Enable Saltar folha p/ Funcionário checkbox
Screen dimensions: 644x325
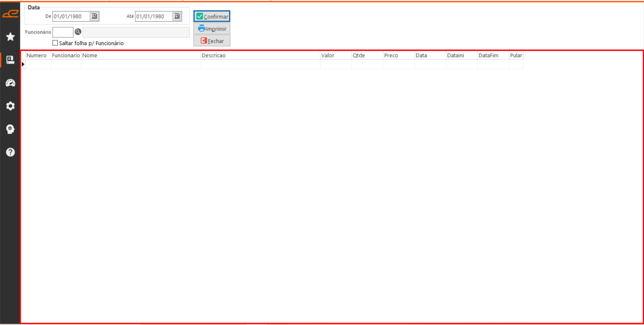click(x=55, y=43)
